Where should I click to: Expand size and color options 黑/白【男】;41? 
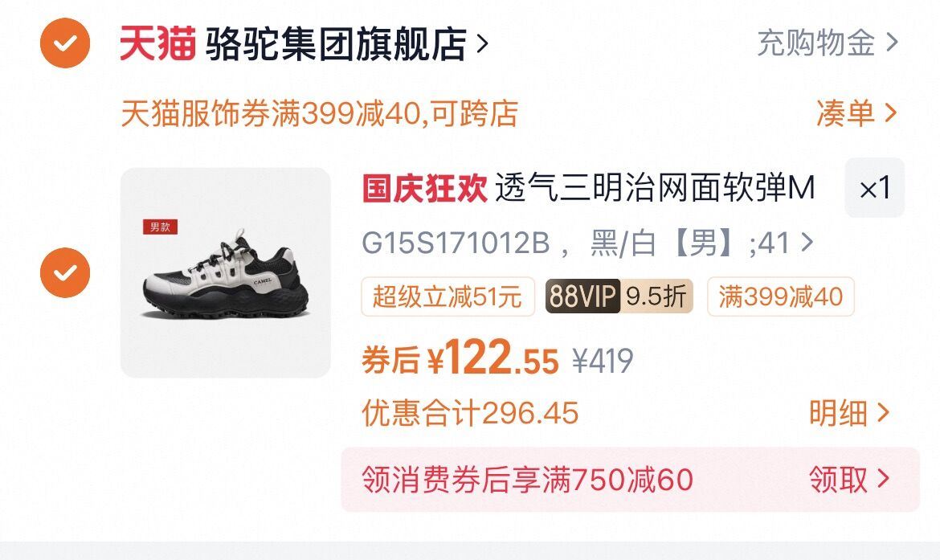pyautogui.click(x=587, y=243)
